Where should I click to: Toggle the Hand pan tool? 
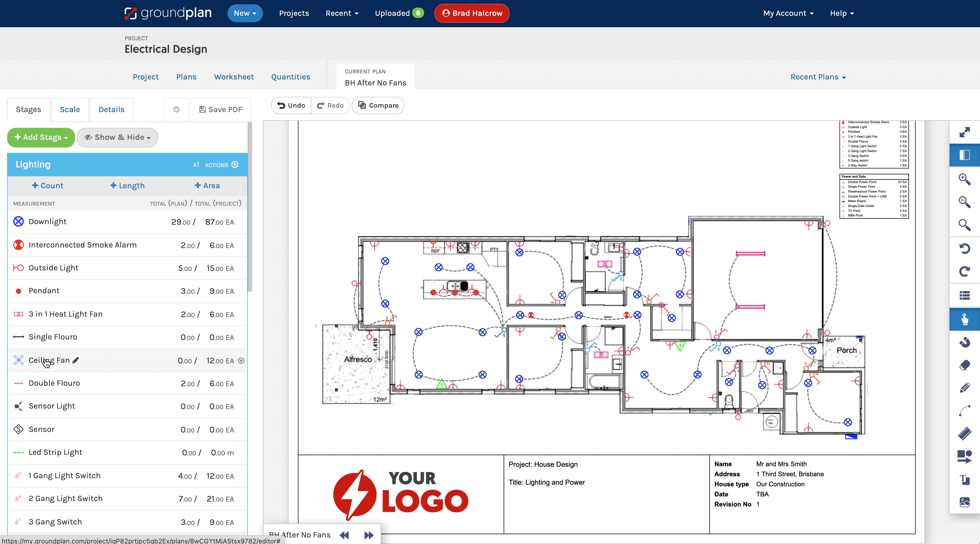pos(965,319)
